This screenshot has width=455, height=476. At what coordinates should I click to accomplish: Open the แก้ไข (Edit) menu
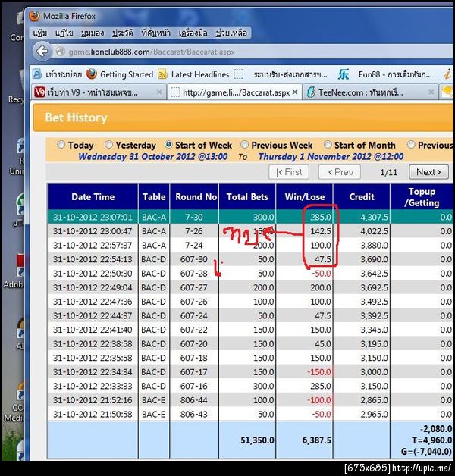[64, 33]
